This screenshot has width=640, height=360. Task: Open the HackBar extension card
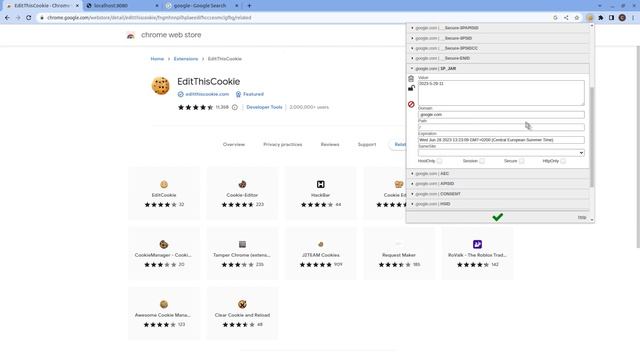point(320,193)
